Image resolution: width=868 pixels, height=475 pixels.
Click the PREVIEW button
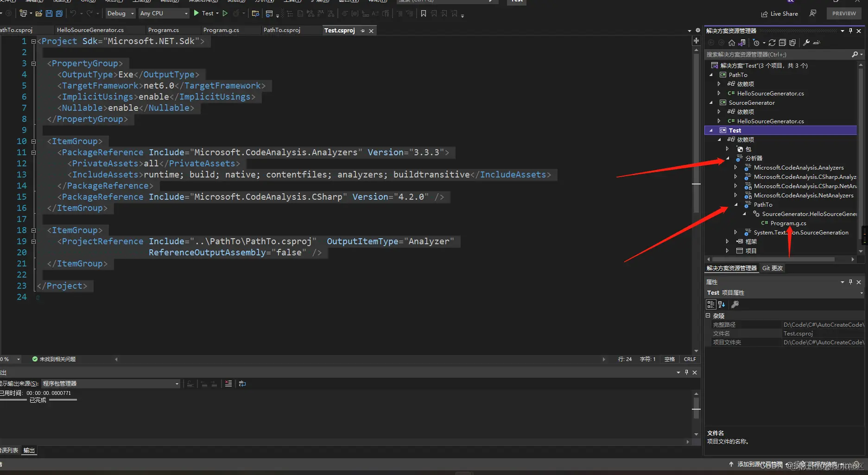[844, 13]
